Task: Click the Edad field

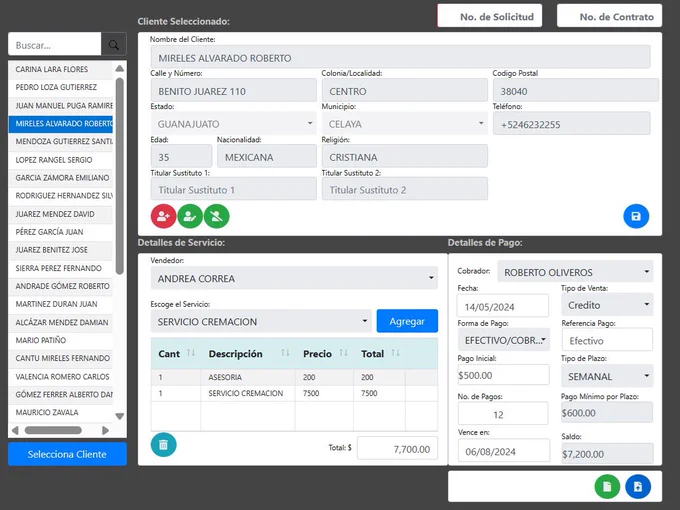Action: pyautogui.click(x=181, y=157)
